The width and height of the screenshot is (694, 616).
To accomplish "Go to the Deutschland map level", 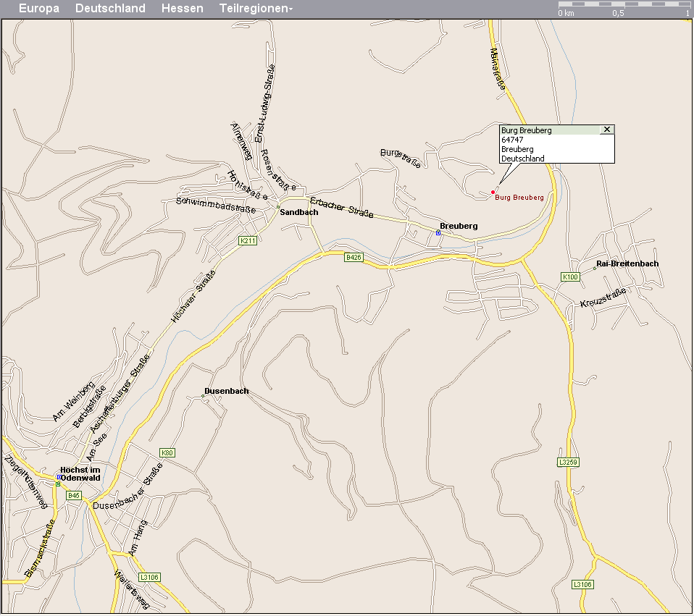I will 110,9.
